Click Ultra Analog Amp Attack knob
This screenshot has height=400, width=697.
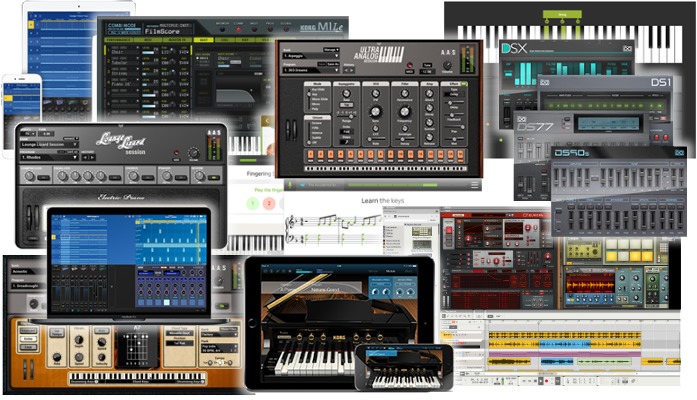coord(429,93)
